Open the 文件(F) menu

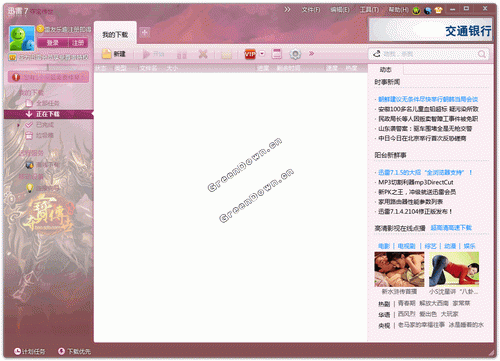(x=311, y=10)
